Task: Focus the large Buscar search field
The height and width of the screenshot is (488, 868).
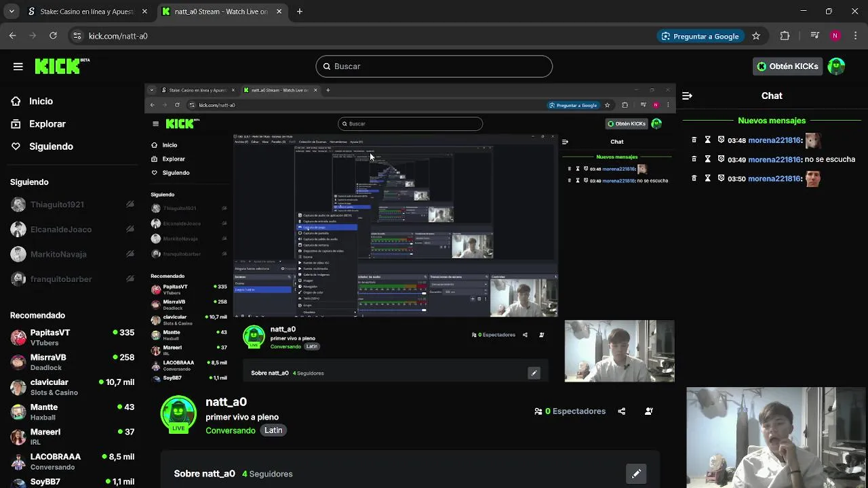Action: tap(434, 66)
